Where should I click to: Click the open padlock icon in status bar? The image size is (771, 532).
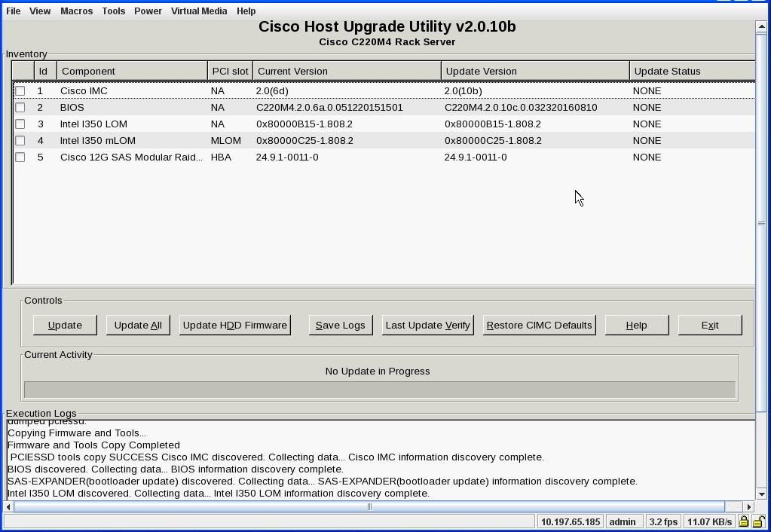(x=757, y=521)
